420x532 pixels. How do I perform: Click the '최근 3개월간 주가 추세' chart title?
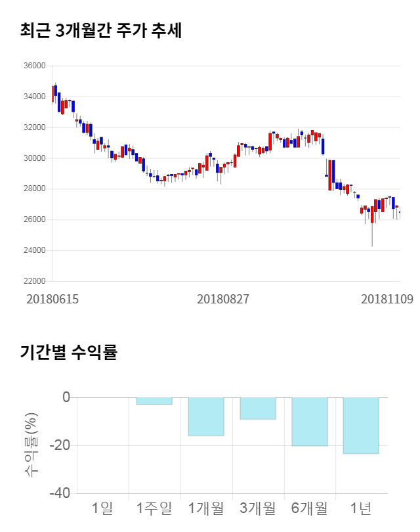[100, 31]
